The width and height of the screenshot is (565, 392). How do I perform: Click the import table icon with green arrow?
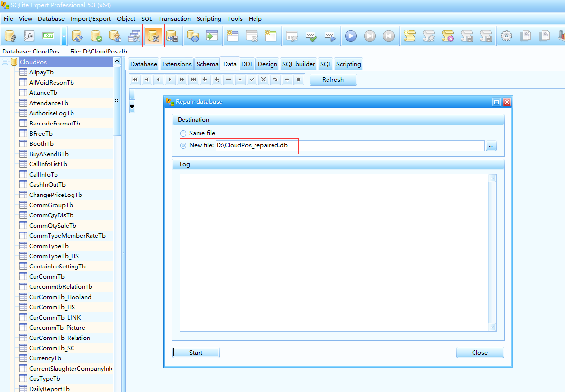click(212, 36)
